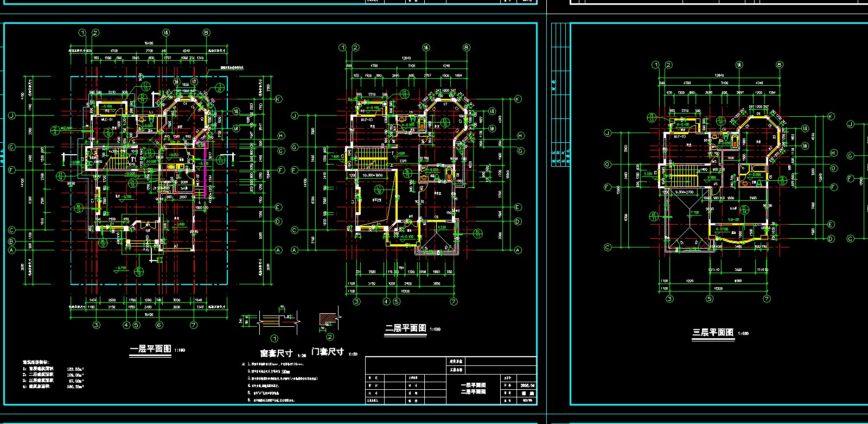Select the 183.57m² floor area value
The width and height of the screenshot is (868, 424).
pyautogui.click(x=74, y=368)
